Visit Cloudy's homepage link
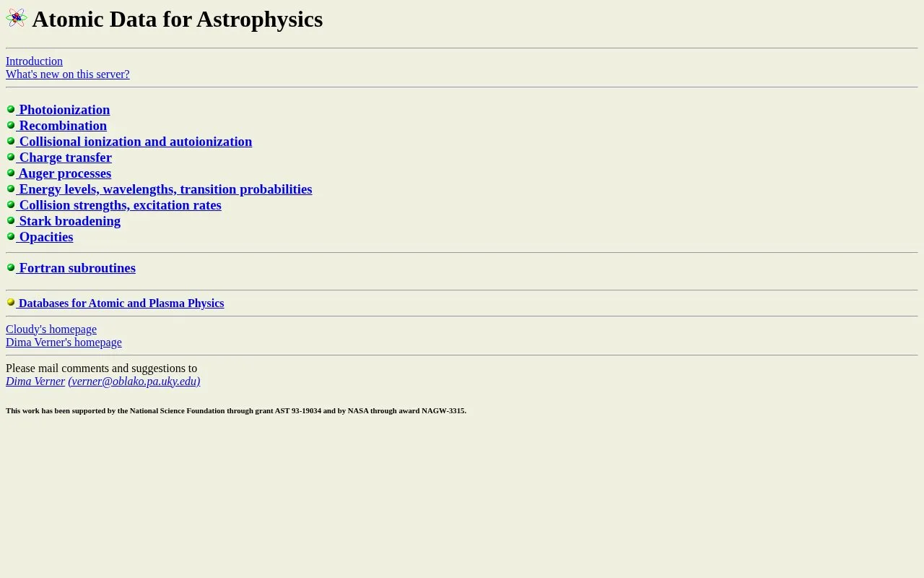The image size is (924, 578). coord(51,329)
